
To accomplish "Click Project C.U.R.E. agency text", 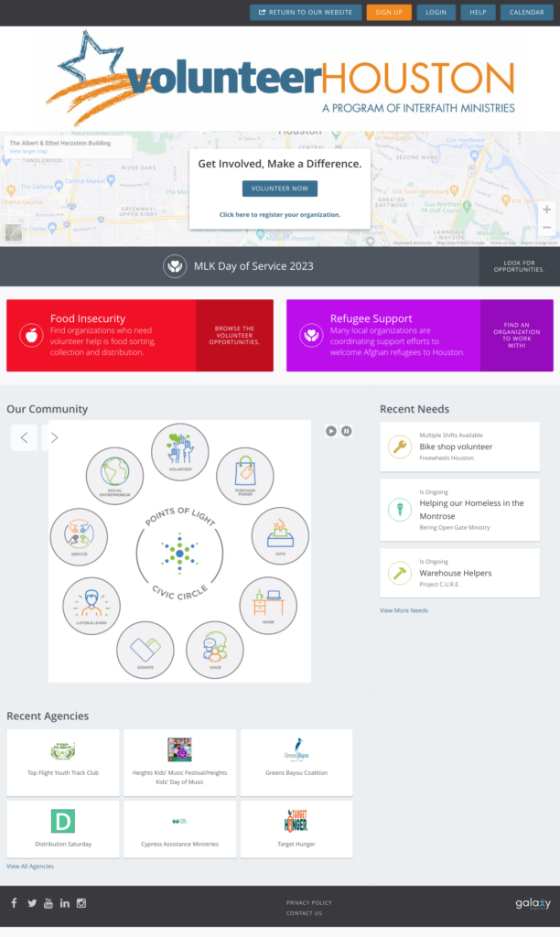I will (x=439, y=585).
